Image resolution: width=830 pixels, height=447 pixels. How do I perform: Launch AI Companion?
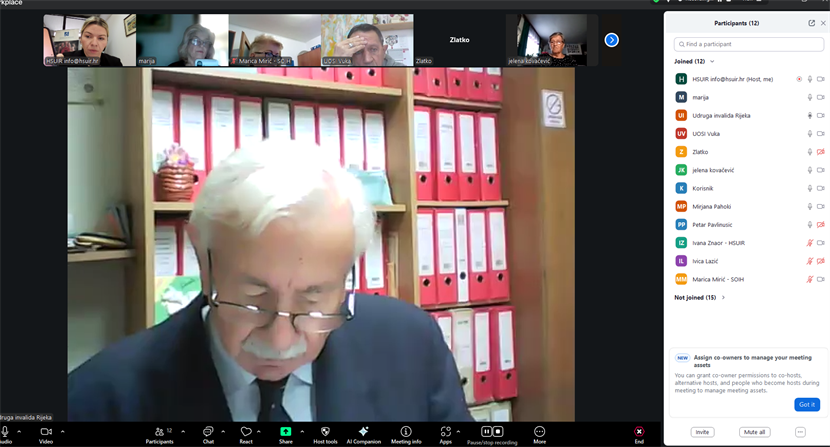[364, 432]
